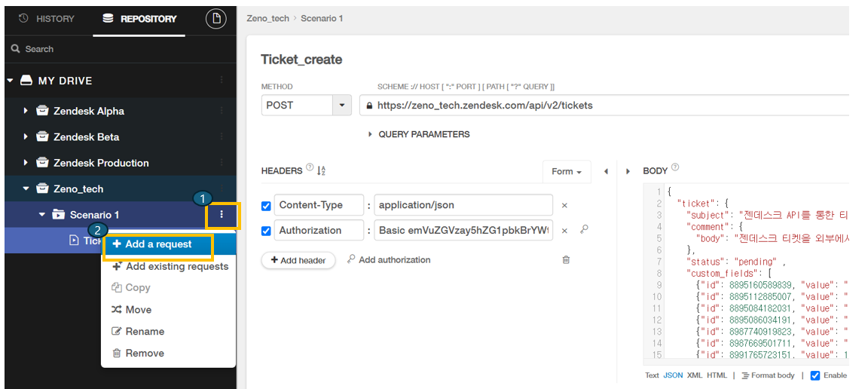Expand the QUERY PARAMETERS section

click(x=370, y=134)
